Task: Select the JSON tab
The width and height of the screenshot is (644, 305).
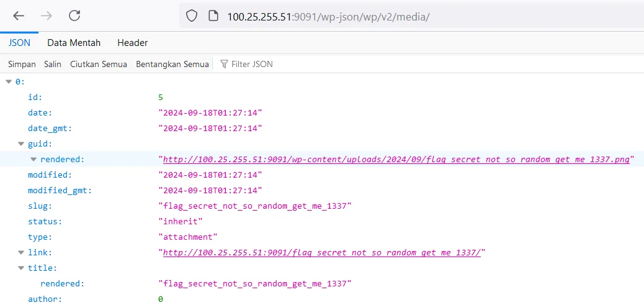Action: point(19,43)
